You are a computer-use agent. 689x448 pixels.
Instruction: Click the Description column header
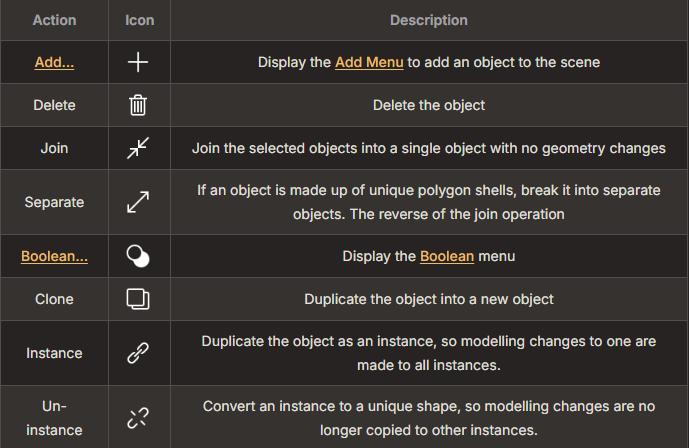tap(429, 20)
